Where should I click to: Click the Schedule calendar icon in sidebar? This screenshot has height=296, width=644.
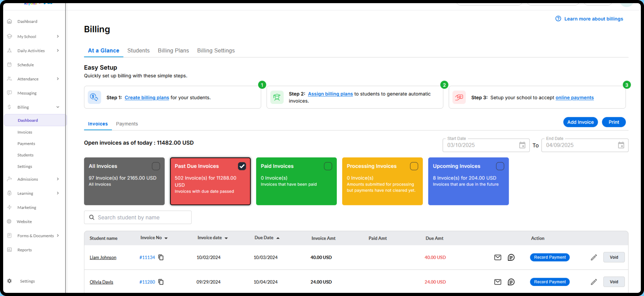point(9,65)
